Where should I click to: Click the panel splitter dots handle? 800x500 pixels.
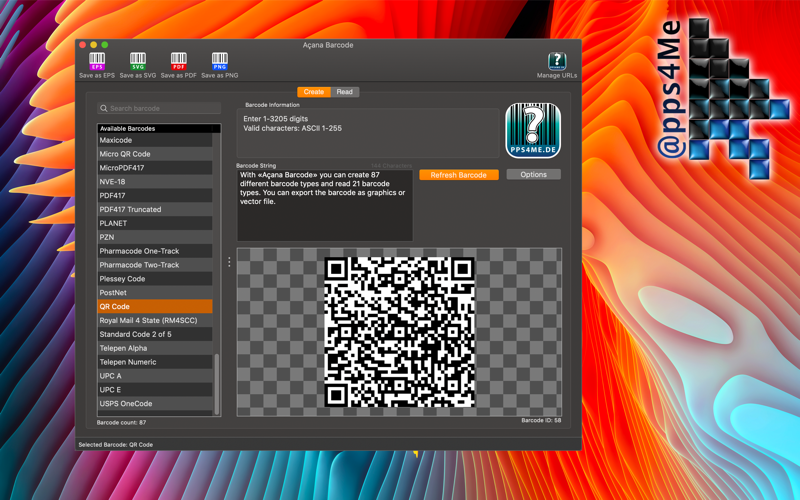click(x=229, y=262)
